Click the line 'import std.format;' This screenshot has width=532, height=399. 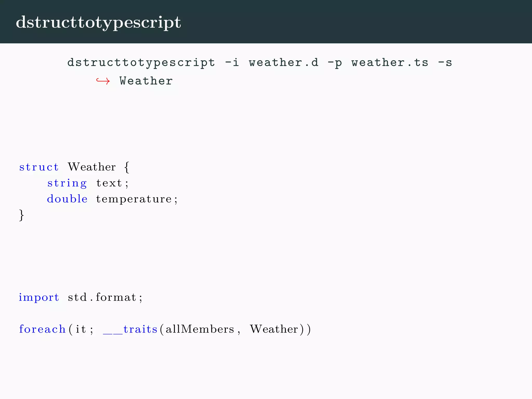point(81,298)
